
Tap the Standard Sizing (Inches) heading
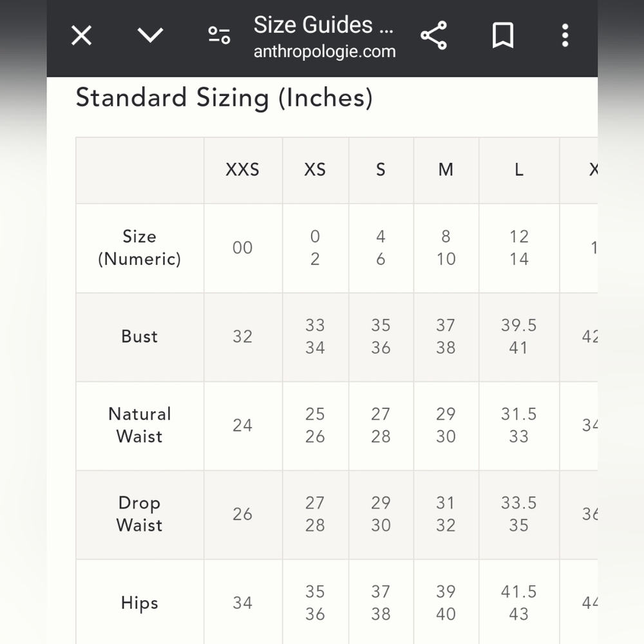(224, 98)
